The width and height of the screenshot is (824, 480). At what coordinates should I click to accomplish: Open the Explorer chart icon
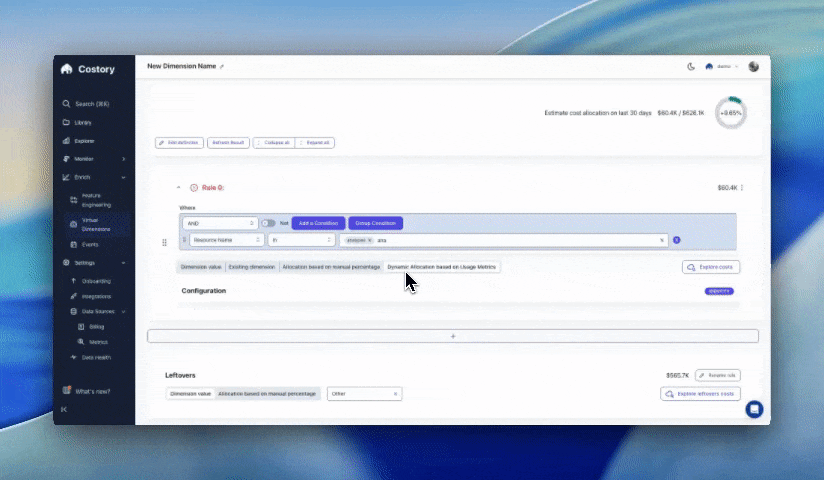[66, 140]
